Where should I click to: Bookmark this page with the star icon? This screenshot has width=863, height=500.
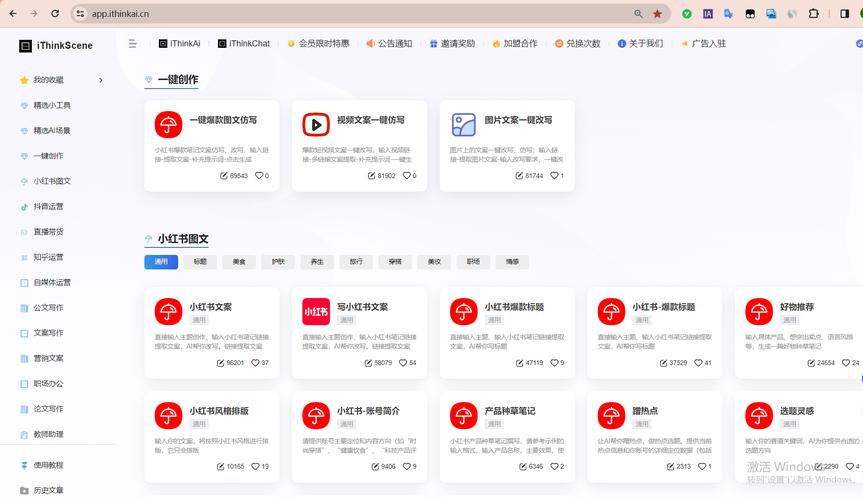point(657,14)
